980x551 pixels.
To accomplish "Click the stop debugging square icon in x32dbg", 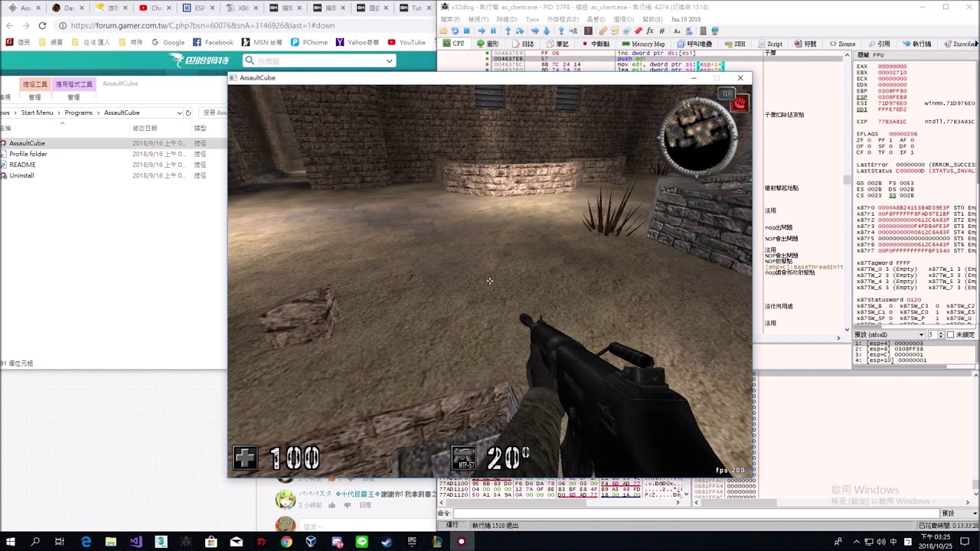I will [466, 31].
